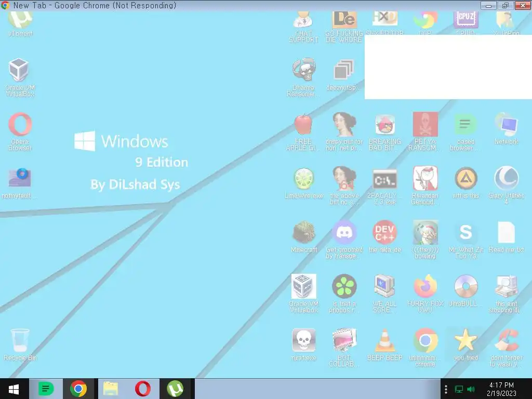Open the PETYA RANSOM... red skull icon
This screenshot has height=399, width=532.
click(x=425, y=131)
